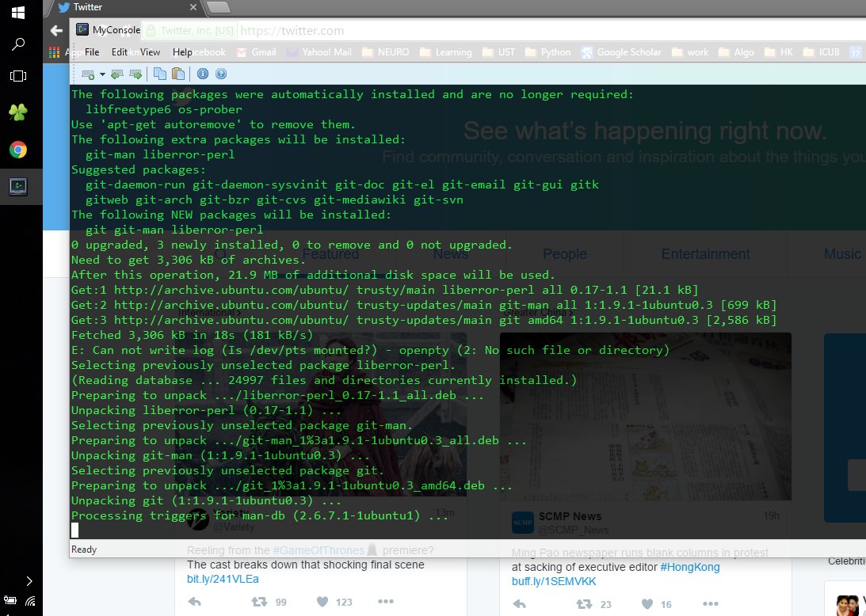Click line 'Use 'apt-get autoremove' to remove them.'
Image resolution: width=866 pixels, height=616 pixels.
click(213, 125)
